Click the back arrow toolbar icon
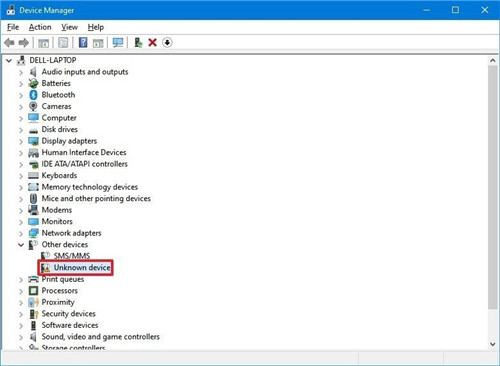The height and width of the screenshot is (366, 500). [9, 43]
